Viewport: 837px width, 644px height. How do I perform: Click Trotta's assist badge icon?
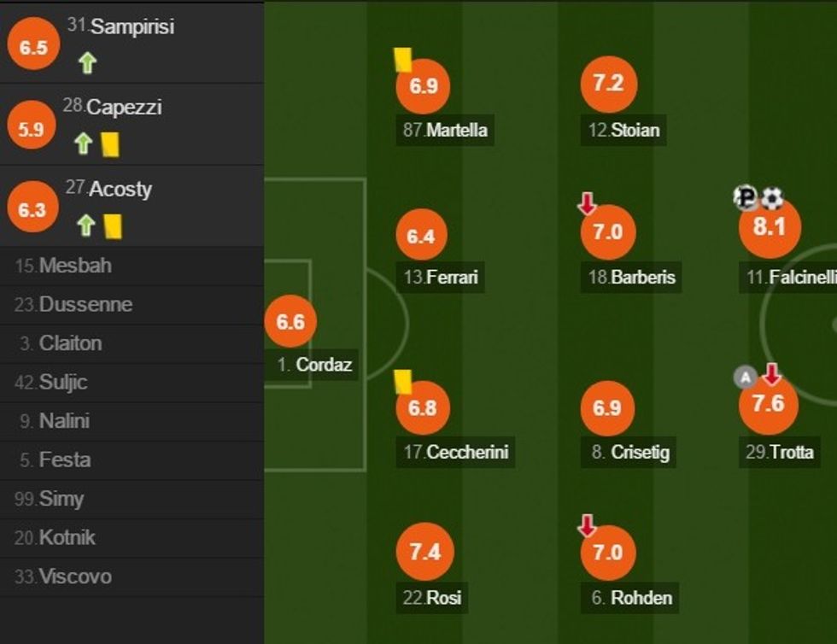(x=746, y=377)
